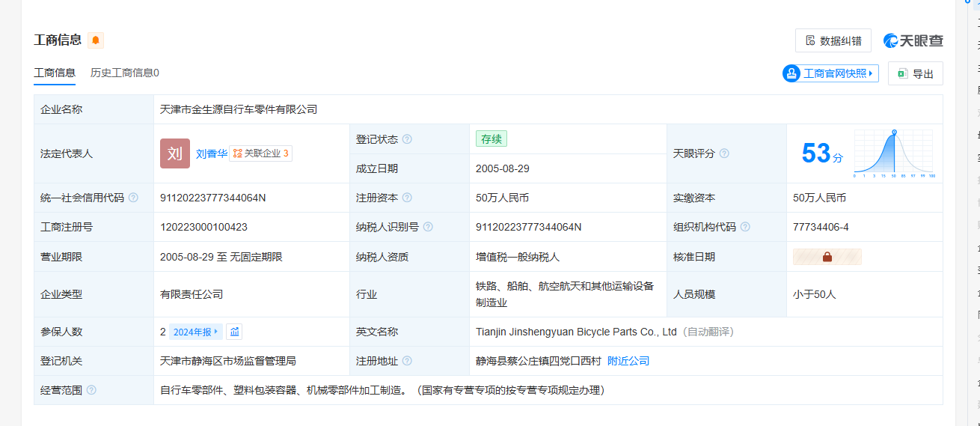Click the locked 核准日期 value
The width and height of the screenshot is (980, 426).
coord(827,257)
